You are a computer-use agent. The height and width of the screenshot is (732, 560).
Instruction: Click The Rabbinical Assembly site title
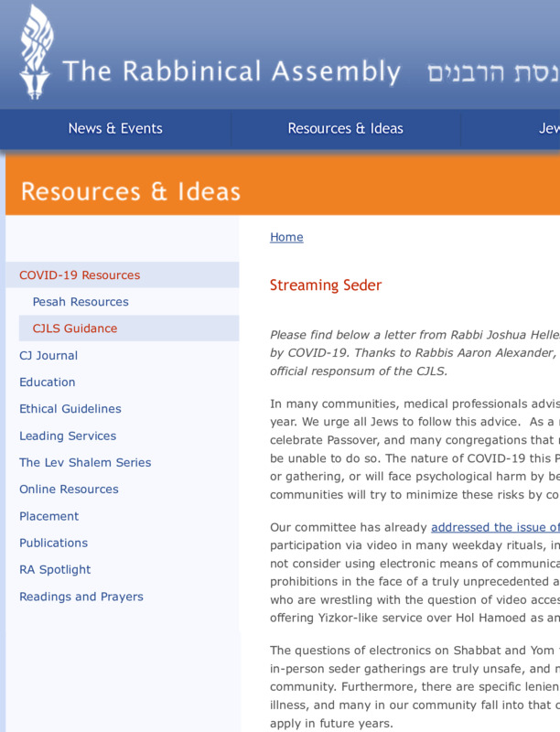pyautogui.click(x=232, y=71)
